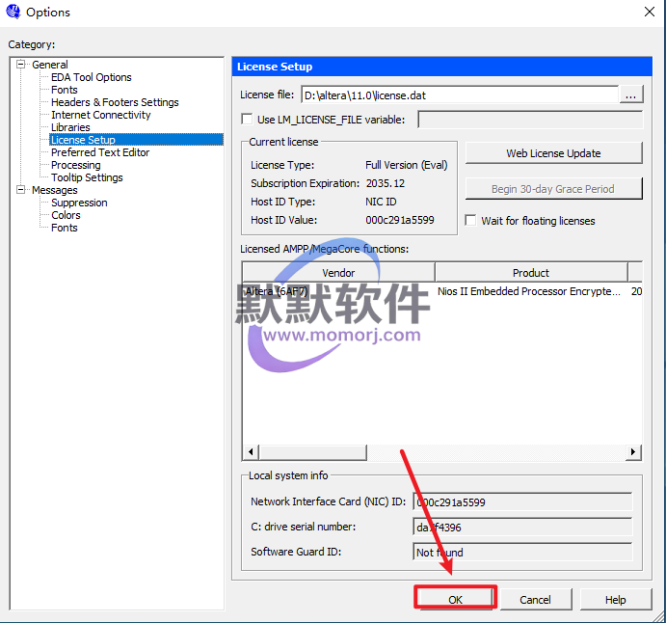Click the Host ID Value 000c291a5599 text
Image resolution: width=666 pixels, height=623 pixels.
point(400,220)
